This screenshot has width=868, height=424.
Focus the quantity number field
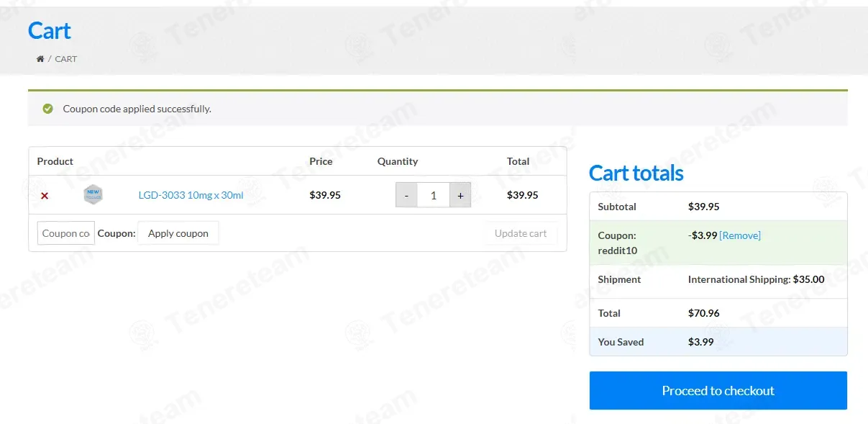click(x=434, y=195)
